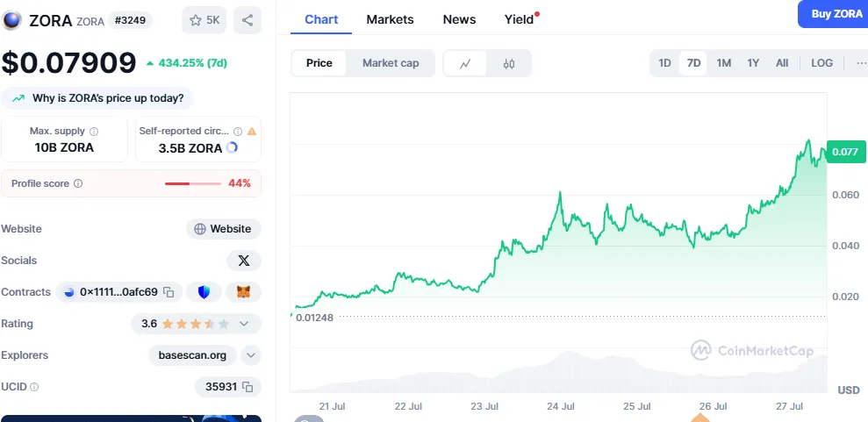Click the share icon next to ZORA

(247, 20)
